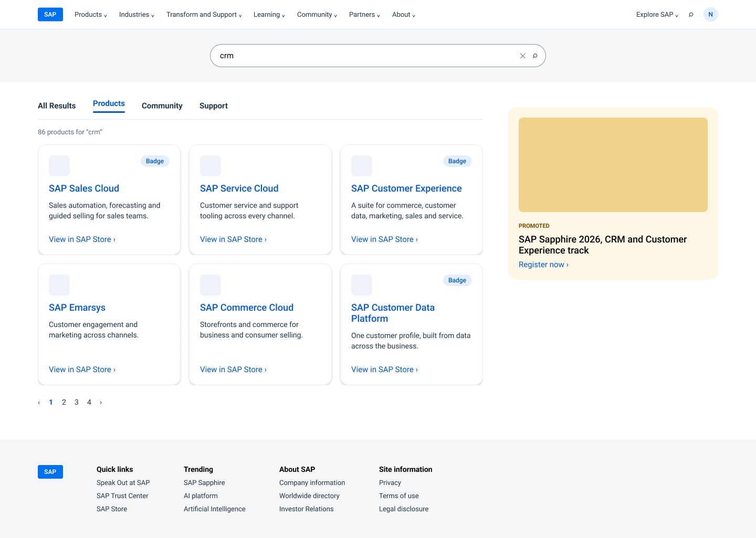756x538 pixels.
Task: Open the Explore SAP dropdown
Action: pyautogui.click(x=657, y=15)
